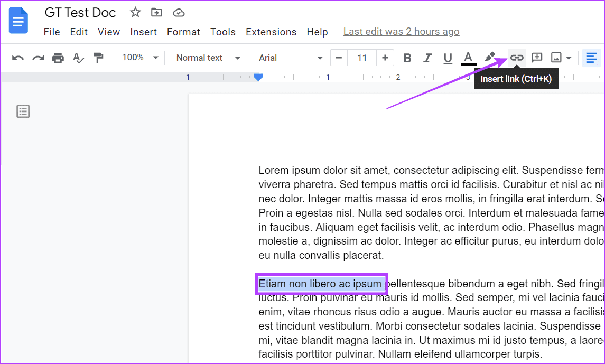Screen dimensions: 605x364
Task: Open the Arial font dropdown
Action: (x=291, y=58)
